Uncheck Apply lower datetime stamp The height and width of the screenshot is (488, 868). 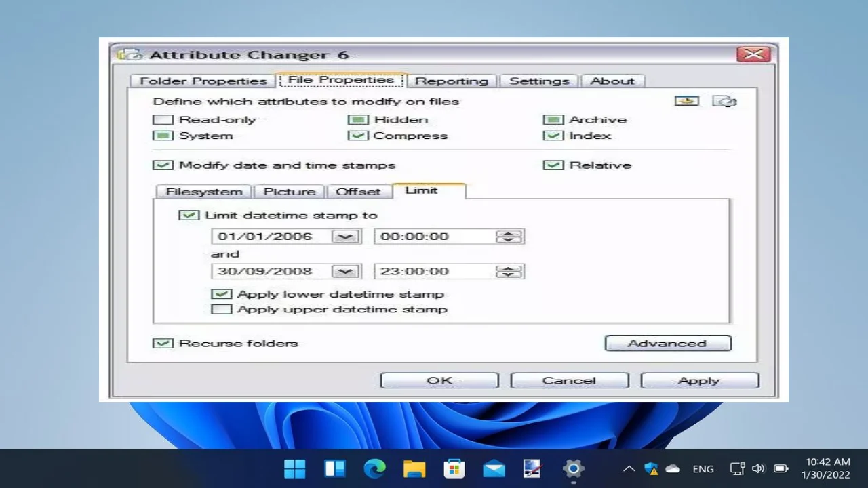click(221, 294)
